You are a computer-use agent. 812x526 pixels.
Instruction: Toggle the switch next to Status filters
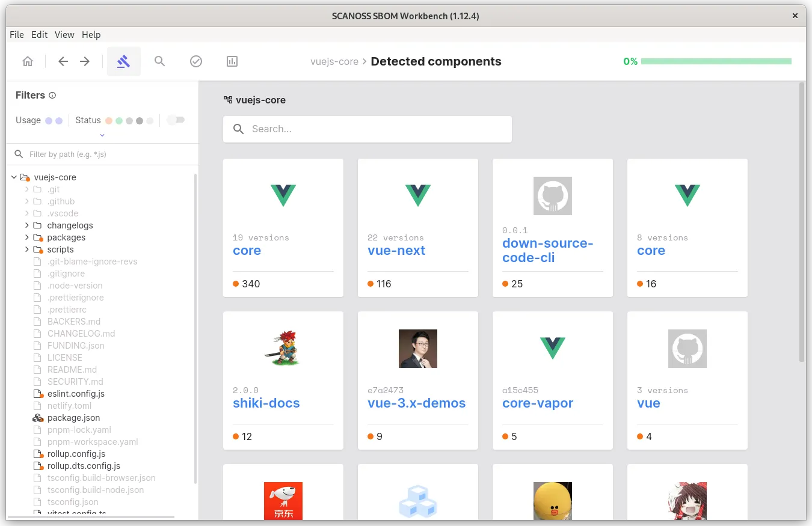[x=175, y=120]
